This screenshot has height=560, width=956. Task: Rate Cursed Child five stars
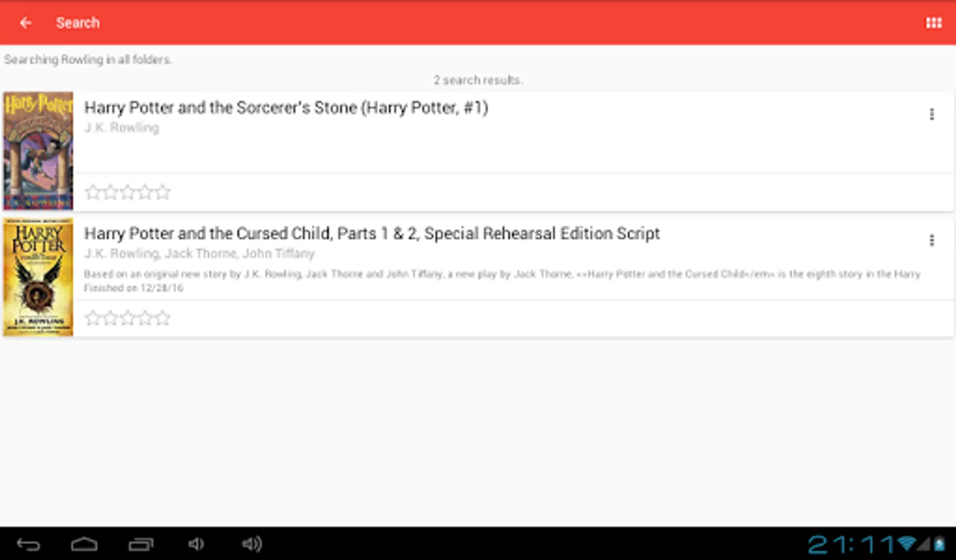(162, 318)
